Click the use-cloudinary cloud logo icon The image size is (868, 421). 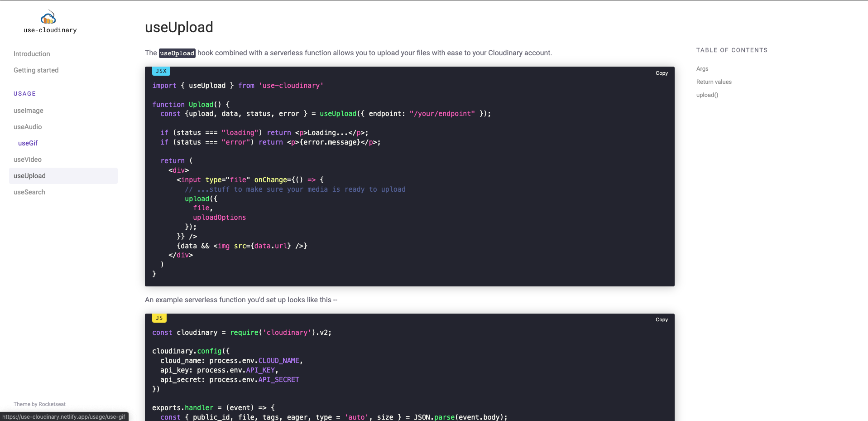48,17
